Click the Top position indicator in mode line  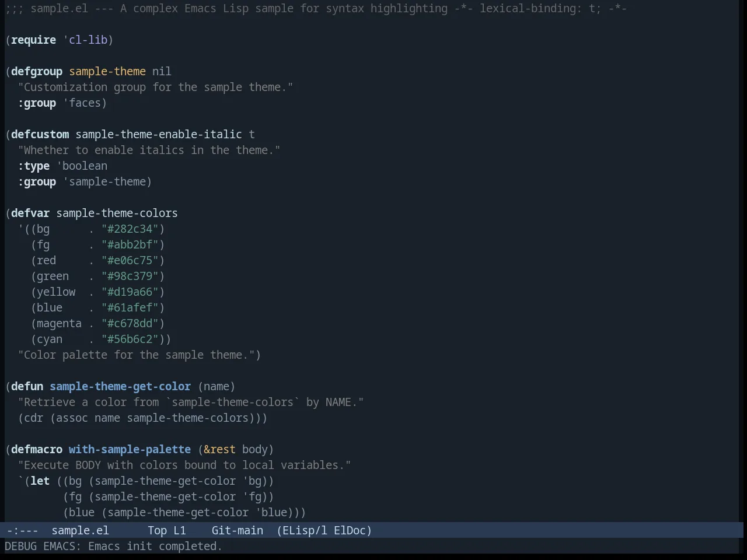(157, 530)
